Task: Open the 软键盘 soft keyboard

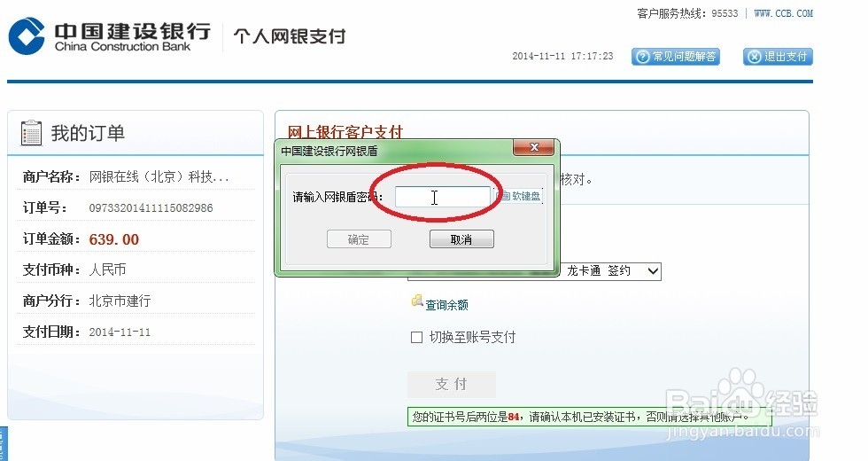Action: point(520,196)
